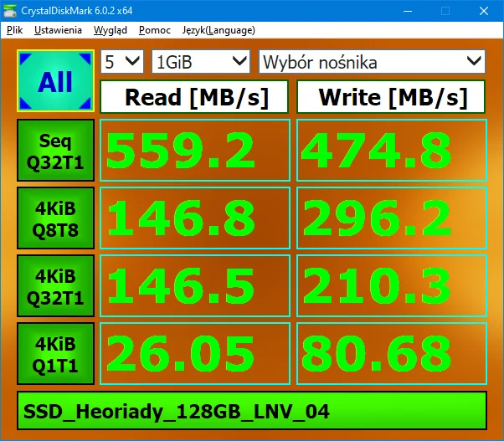This screenshot has width=504, height=441.
Task: Expand the 1GiB test size dropdown
Action: 201,61
